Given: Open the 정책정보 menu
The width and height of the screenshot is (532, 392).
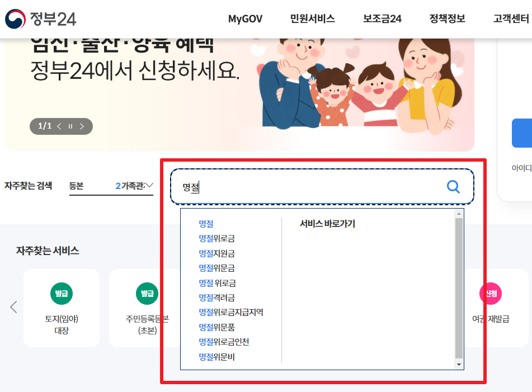Looking at the screenshot, I should pyautogui.click(x=447, y=18).
